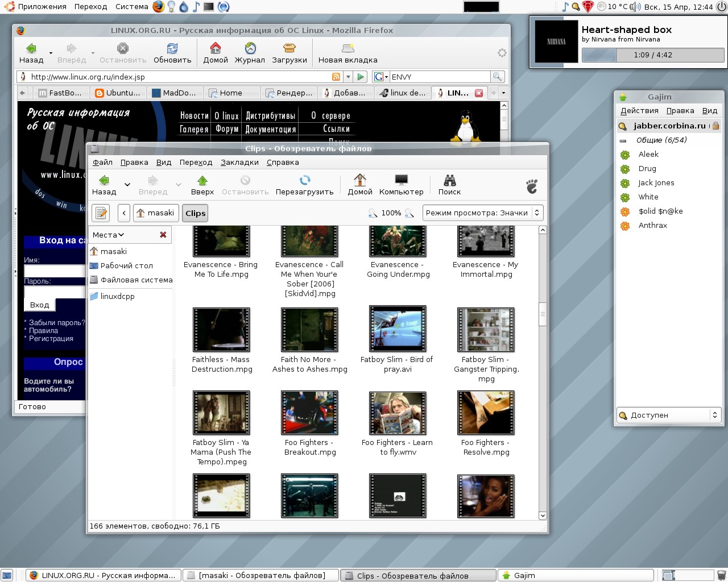Click the show desktop icon in bottom panel
This screenshot has height=582, width=728.
pos(6,575)
